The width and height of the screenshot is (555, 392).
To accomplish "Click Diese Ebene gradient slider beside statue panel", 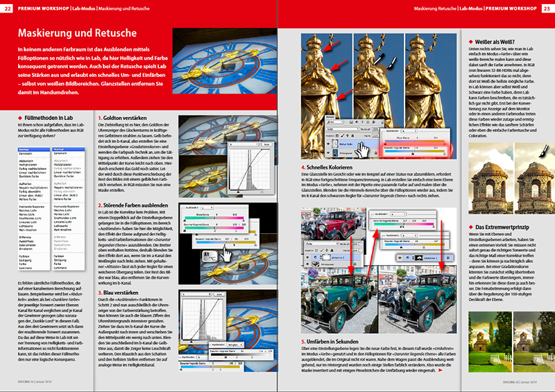I will [x=415, y=142].
